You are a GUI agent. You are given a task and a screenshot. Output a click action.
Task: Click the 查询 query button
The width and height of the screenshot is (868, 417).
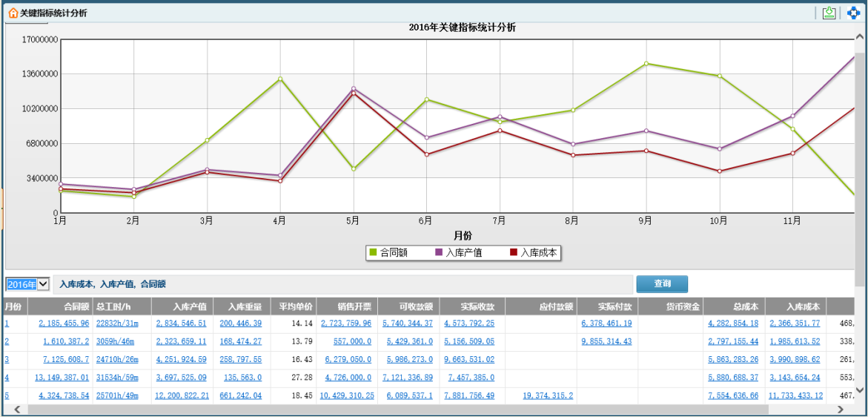click(662, 284)
